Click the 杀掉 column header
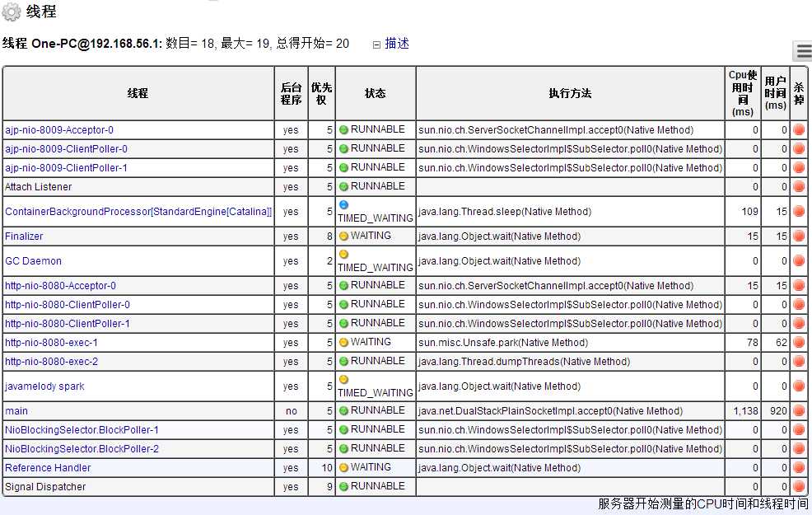Viewport: 812px width, 515px height. click(799, 93)
